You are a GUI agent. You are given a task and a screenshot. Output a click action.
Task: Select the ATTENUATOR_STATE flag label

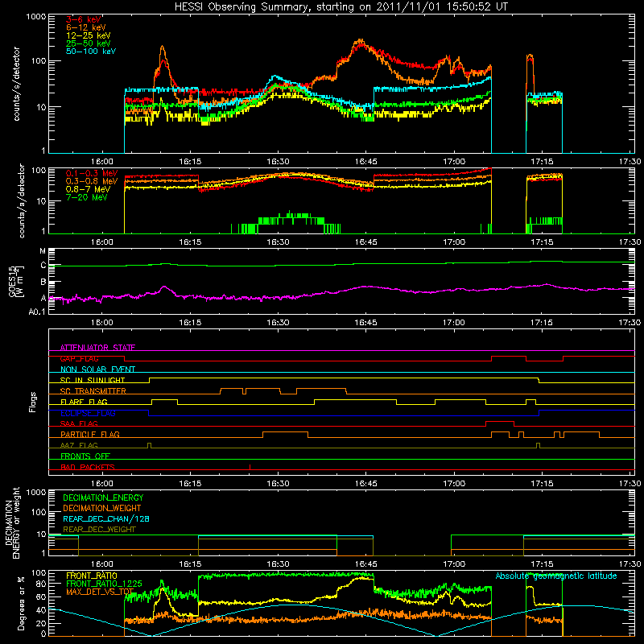pos(97,348)
